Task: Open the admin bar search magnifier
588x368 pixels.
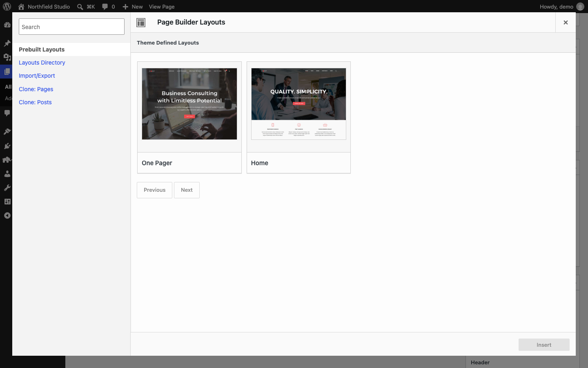Action: point(80,7)
